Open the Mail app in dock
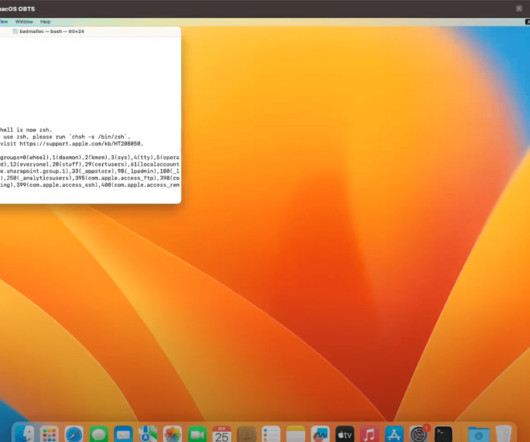 coord(123,434)
